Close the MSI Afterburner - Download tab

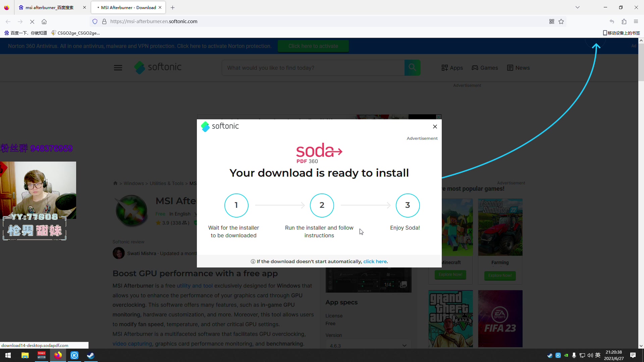click(x=160, y=7)
